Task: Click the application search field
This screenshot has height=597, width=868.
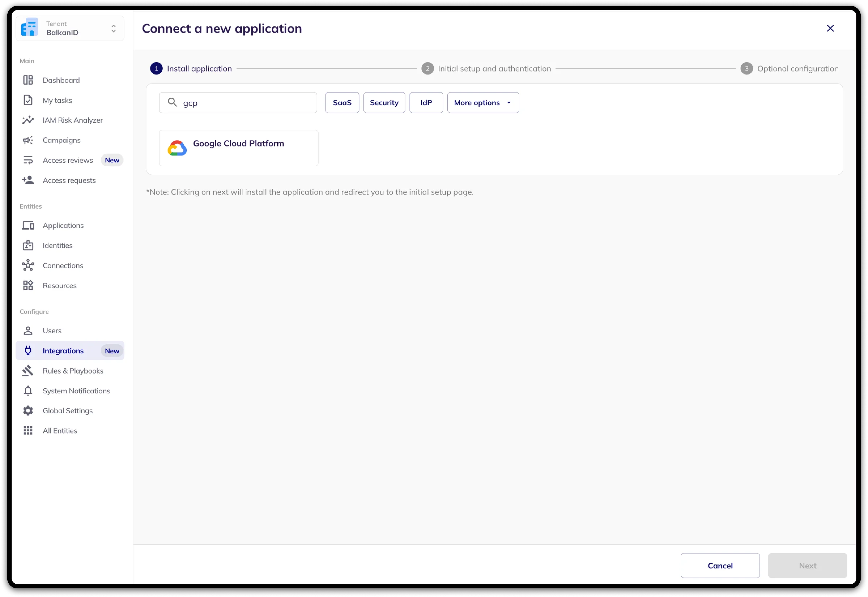Action: pos(247,103)
